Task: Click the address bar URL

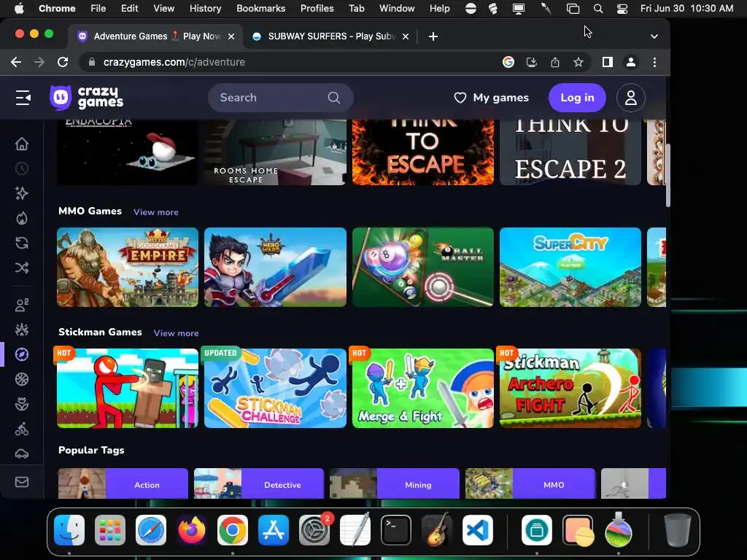Action: 174,62
